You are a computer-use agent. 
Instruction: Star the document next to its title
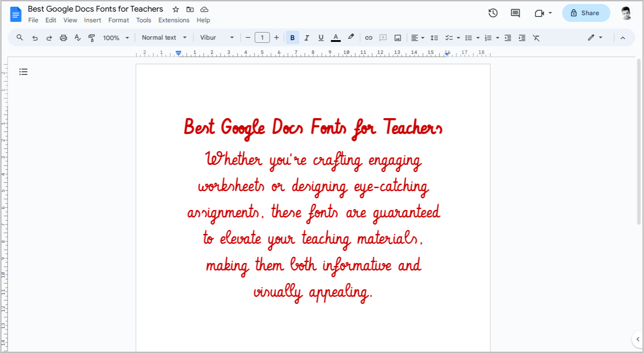point(175,9)
